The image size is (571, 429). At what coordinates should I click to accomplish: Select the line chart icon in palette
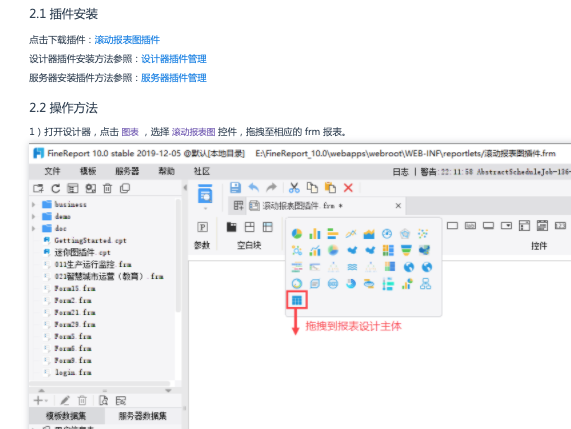pyautogui.click(x=351, y=233)
